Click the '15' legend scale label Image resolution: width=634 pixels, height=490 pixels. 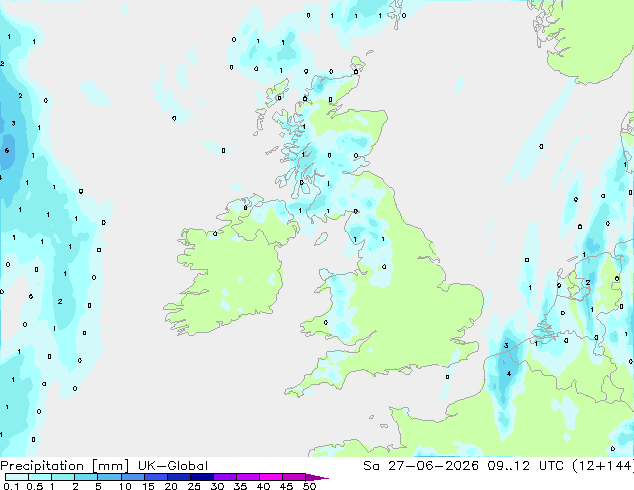(148, 486)
